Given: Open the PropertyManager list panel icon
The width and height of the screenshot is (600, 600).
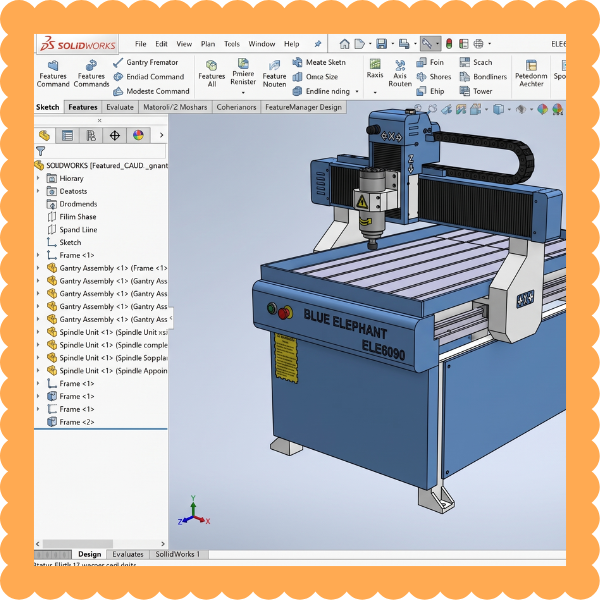Looking at the screenshot, I should (x=67, y=135).
